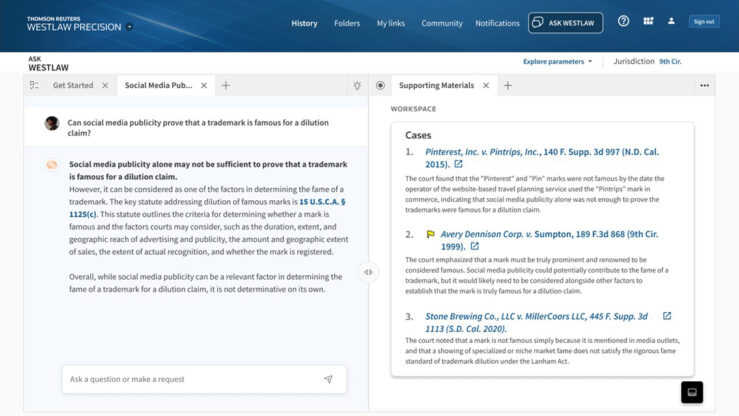Open Pinterest case in new window icon
739x416 pixels.
(458, 164)
